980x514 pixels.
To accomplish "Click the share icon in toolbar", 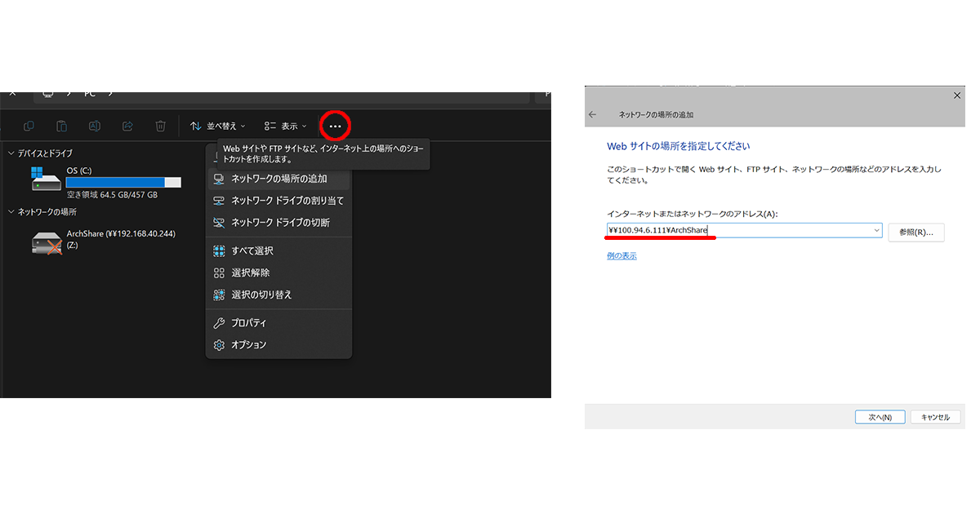I will (127, 126).
